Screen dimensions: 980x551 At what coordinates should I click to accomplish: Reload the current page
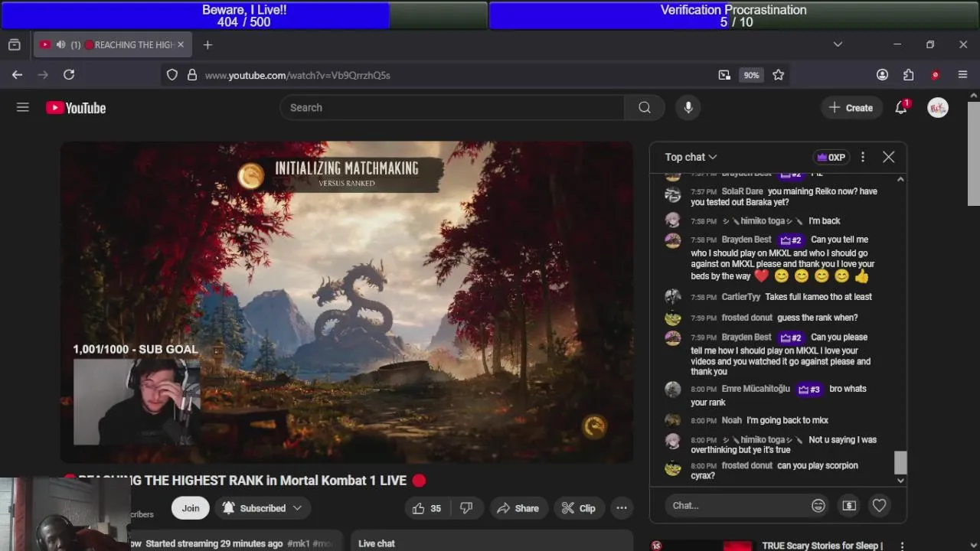69,75
